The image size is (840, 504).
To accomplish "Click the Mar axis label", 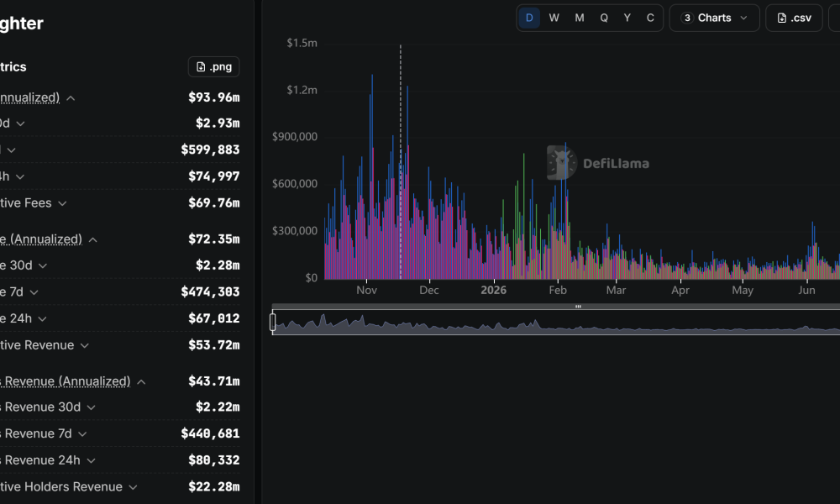I will pos(616,290).
